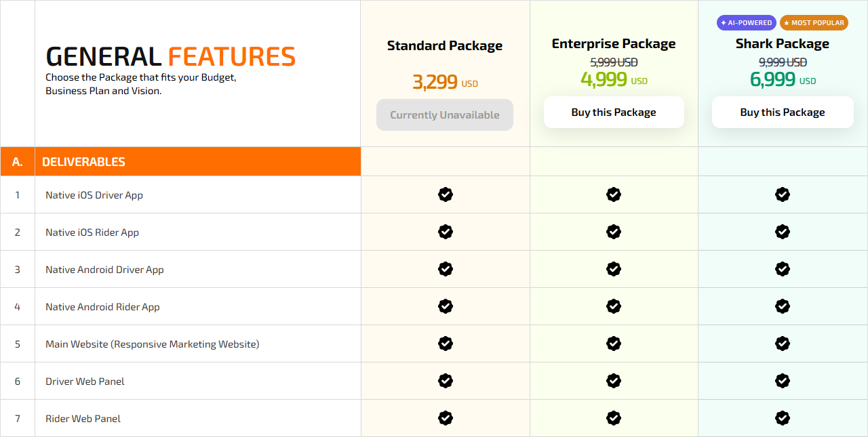This screenshot has height=437, width=868.
Task: Click the Standard checkmark for Native Android Rider App
Action: (445, 306)
